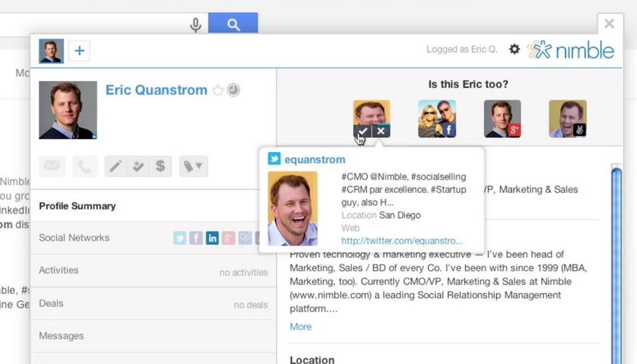
Task: Click the Location heading
Action: click(312, 360)
